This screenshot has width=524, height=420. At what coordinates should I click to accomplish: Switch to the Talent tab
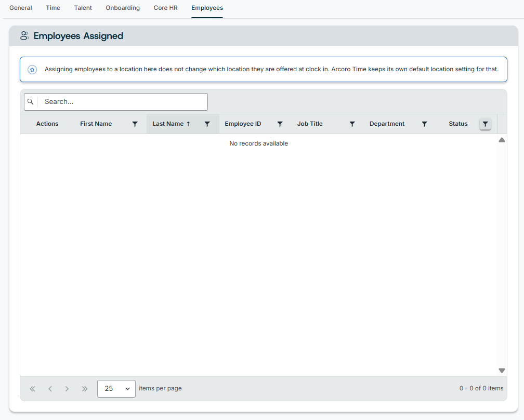(83, 8)
